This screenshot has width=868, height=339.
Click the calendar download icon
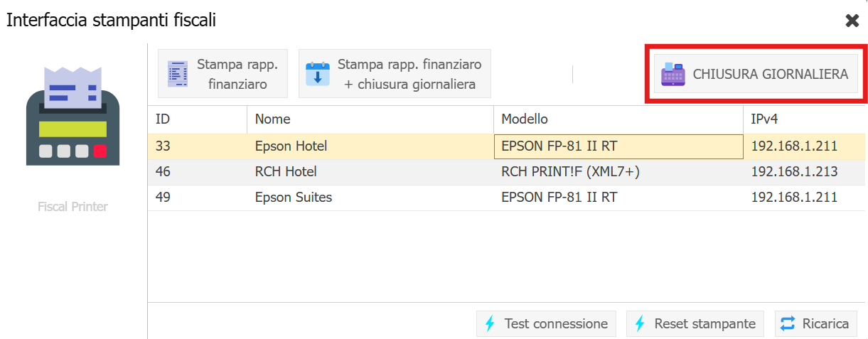pyautogui.click(x=318, y=74)
